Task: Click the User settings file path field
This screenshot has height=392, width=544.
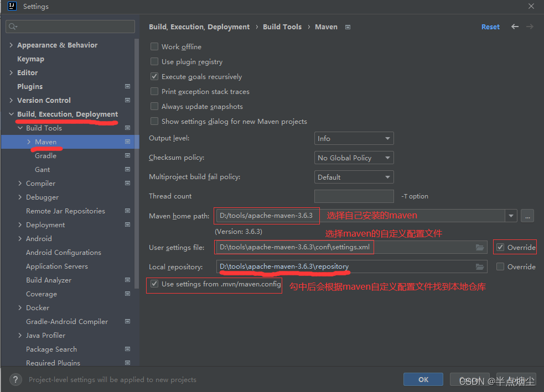Action: click(x=351, y=247)
